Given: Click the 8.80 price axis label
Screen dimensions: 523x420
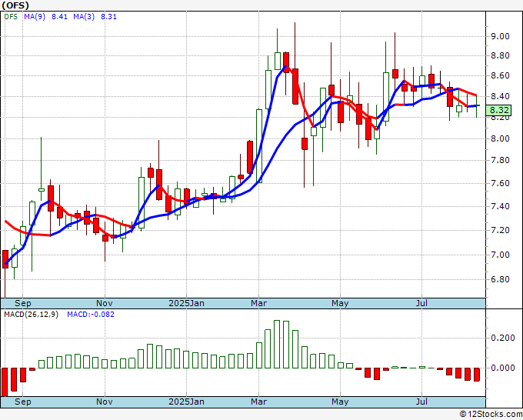Looking at the screenshot, I should (501, 55).
